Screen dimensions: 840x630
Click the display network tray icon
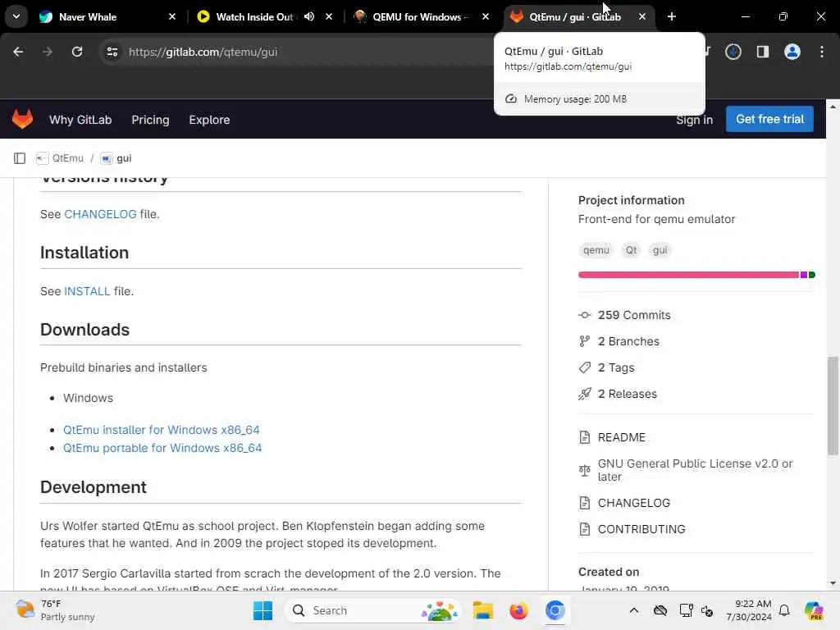(x=686, y=610)
